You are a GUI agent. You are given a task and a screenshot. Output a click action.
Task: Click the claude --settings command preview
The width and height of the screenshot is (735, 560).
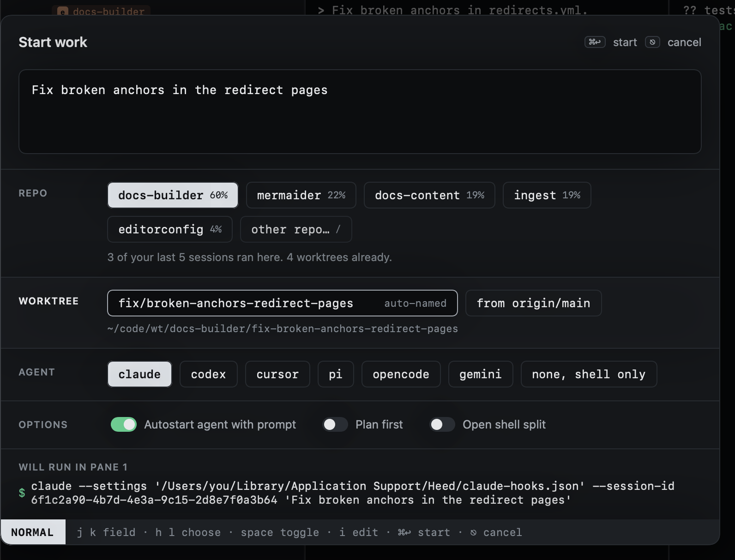[x=353, y=493]
